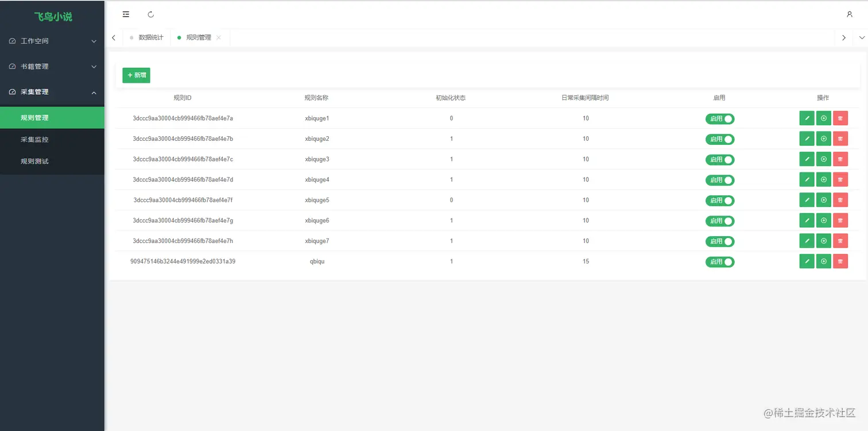The width and height of the screenshot is (868, 431).
Task: Delete the xbiquge5 rule
Action: point(840,200)
